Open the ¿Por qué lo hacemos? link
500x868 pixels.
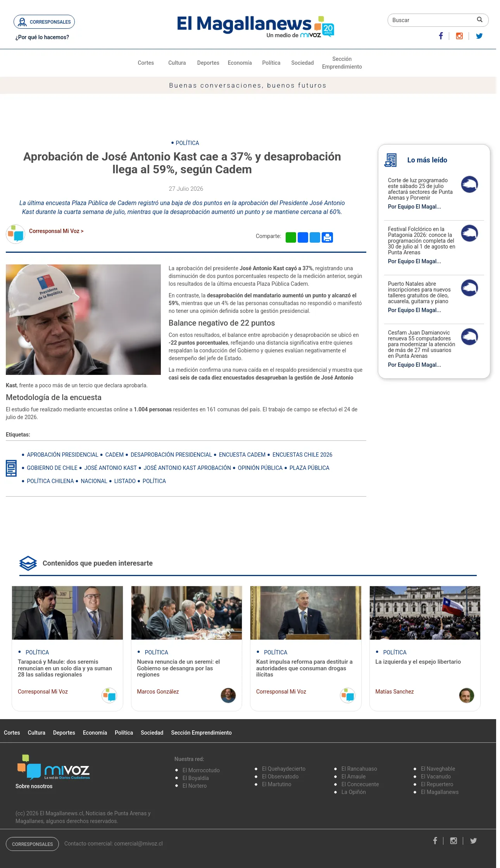pyautogui.click(x=42, y=37)
